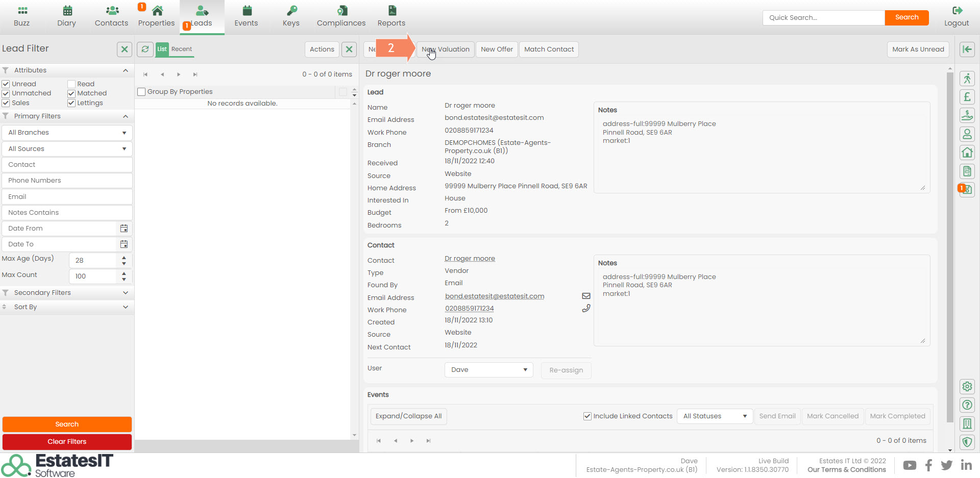The height and width of the screenshot is (478, 980).
Task: Click the envelope icon next to email address
Action: [x=586, y=296]
